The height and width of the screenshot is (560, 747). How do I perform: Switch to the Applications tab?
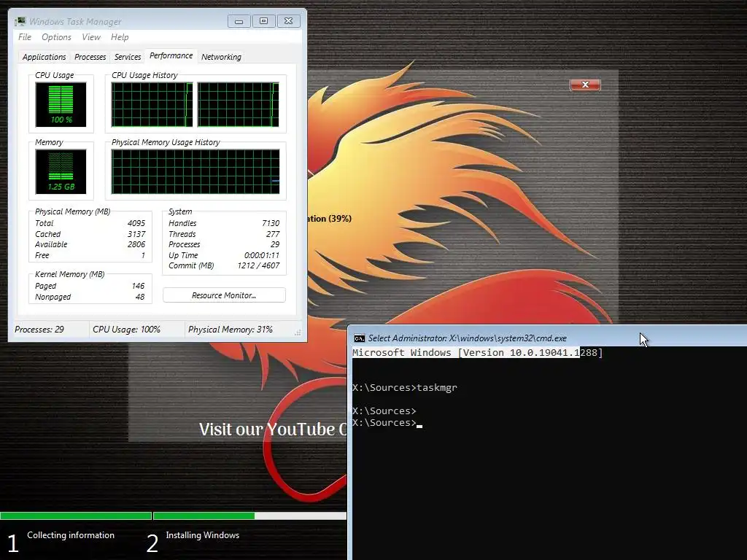click(x=44, y=57)
